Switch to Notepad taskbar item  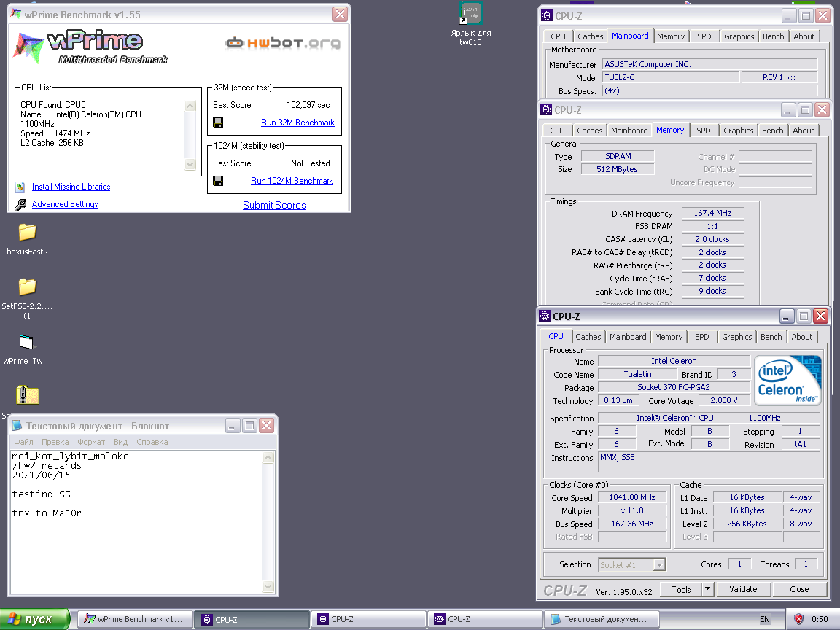pyautogui.click(x=602, y=619)
